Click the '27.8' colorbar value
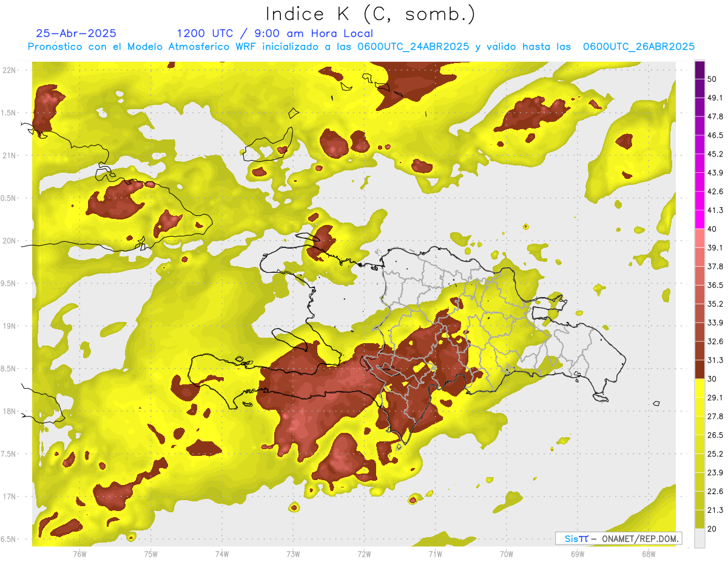 [x=715, y=416]
